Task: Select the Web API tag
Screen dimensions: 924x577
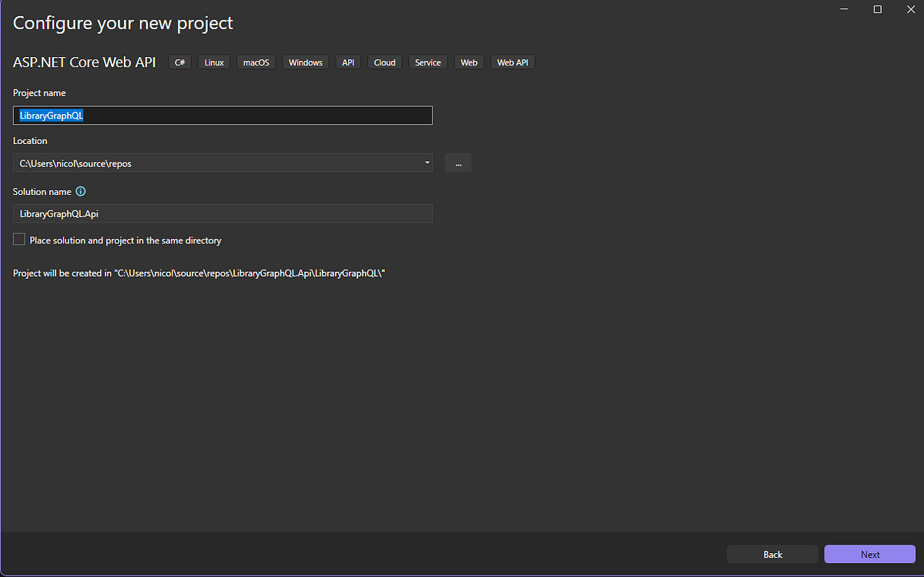Action: (x=512, y=62)
